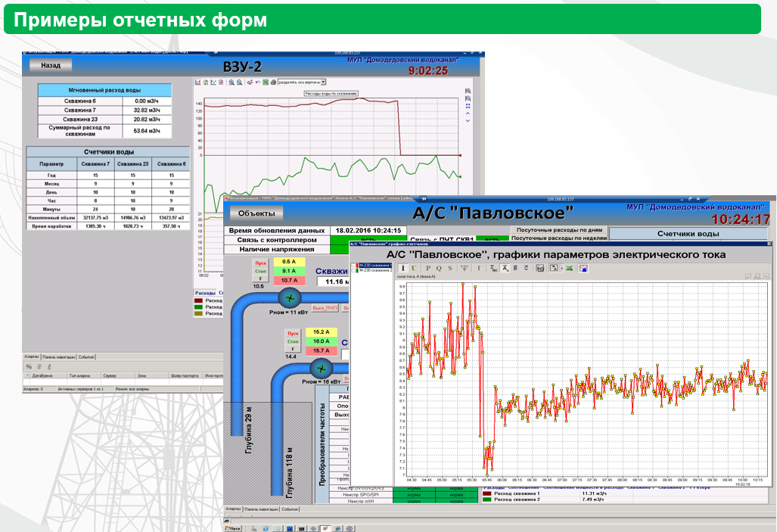This screenshot has height=532, width=777.
Task: Click the green Расход legend swatch in ВЗУ-2
Action: click(x=199, y=307)
